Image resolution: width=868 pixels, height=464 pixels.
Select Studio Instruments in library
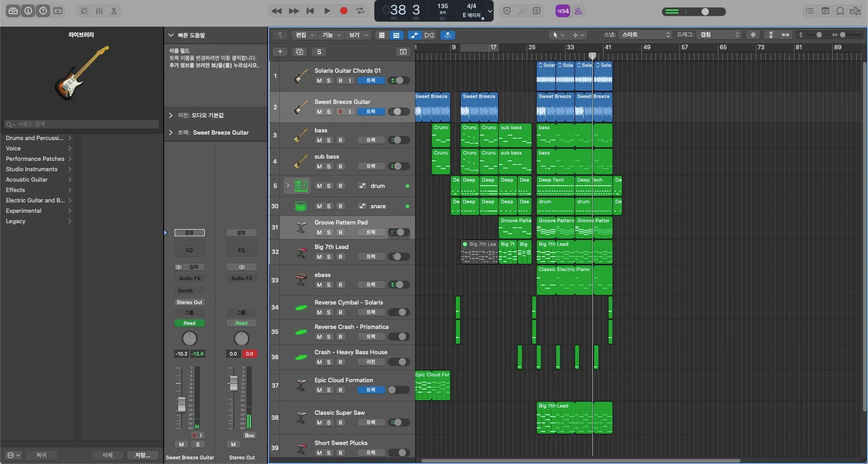pos(32,169)
